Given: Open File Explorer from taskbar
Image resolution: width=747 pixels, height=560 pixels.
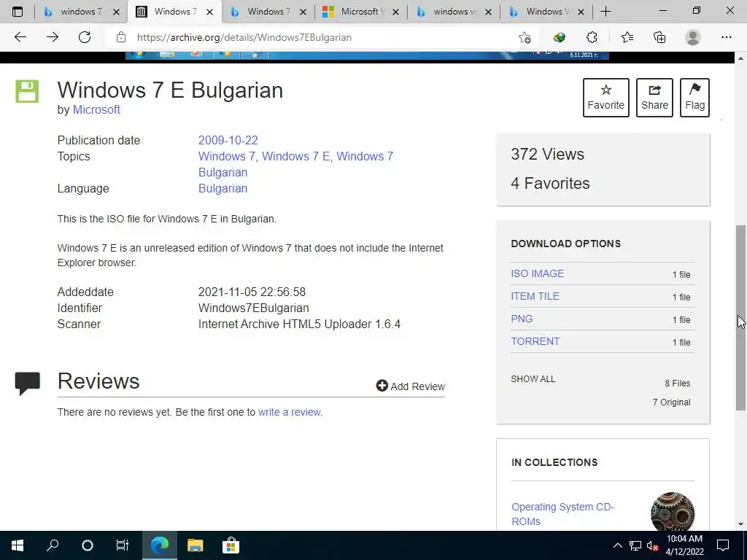Looking at the screenshot, I should tap(195, 545).
